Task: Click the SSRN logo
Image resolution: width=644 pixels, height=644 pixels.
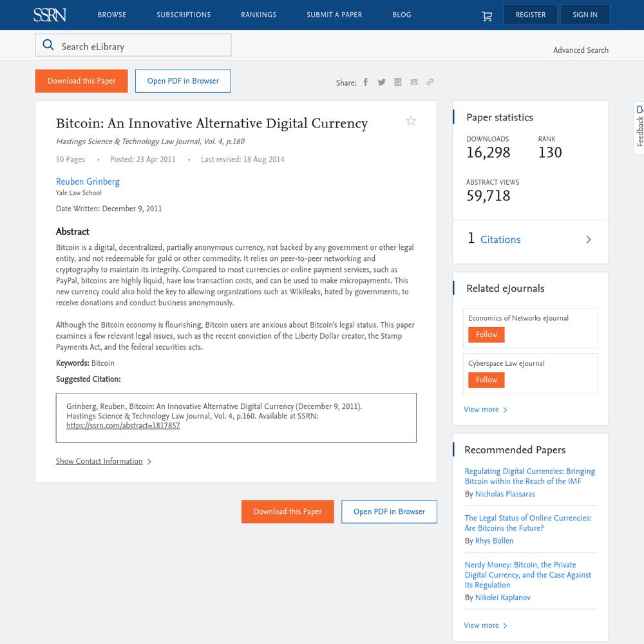Action: [50, 15]
